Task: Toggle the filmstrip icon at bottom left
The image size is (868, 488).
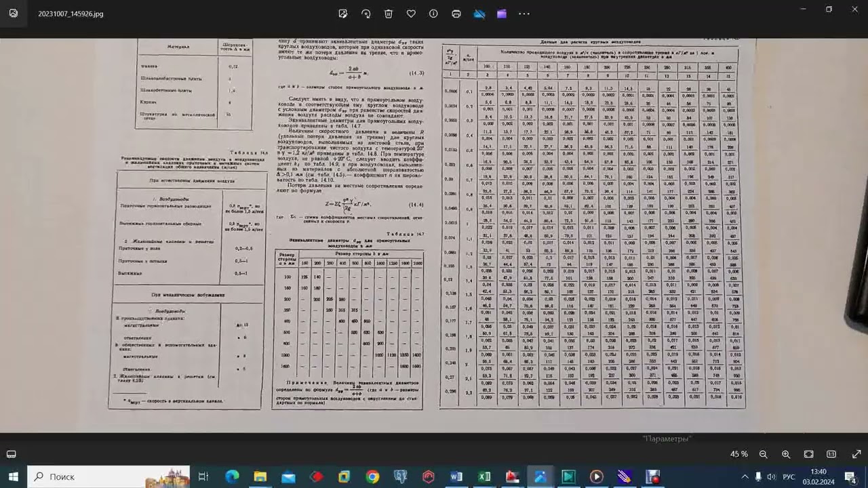Action: (12, 454)
